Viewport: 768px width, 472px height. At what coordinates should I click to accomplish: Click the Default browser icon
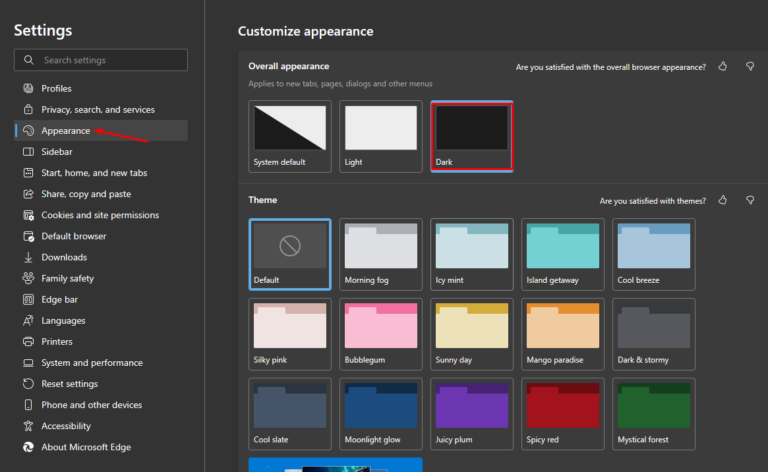coord(28,236)
